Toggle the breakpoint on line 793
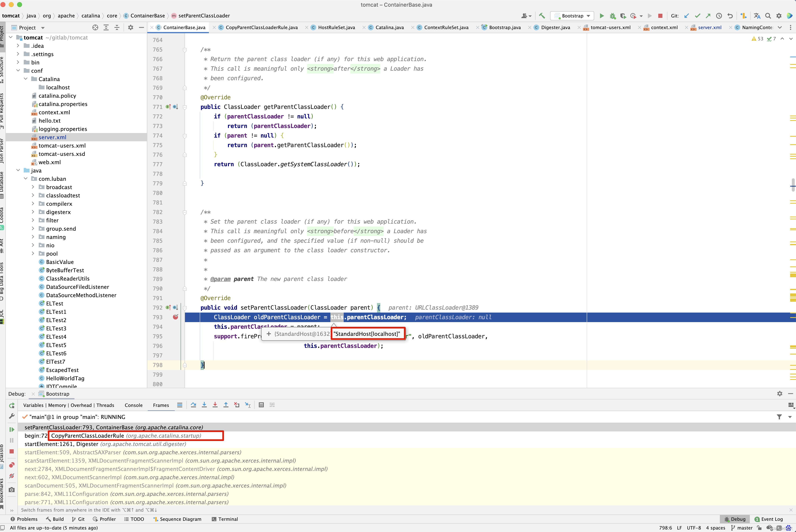The image size is (796, 532). 175,317
